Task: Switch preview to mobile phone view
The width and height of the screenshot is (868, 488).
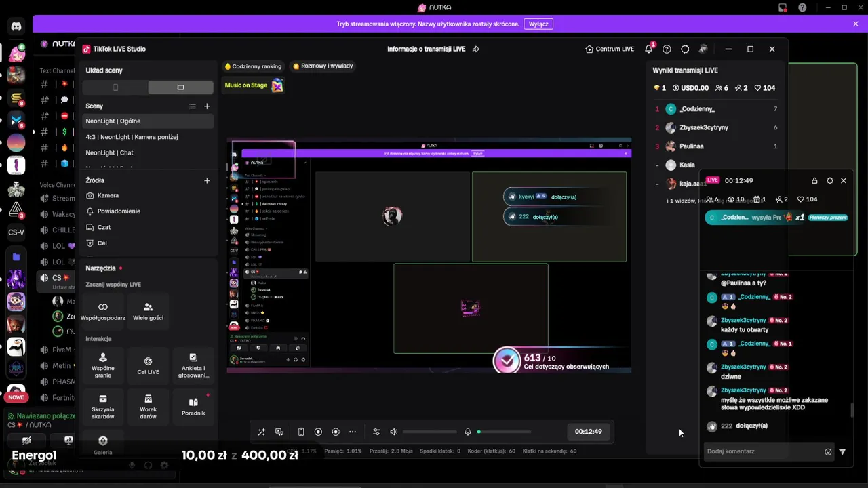Action: pyautogui.click(x=301, y=432)
